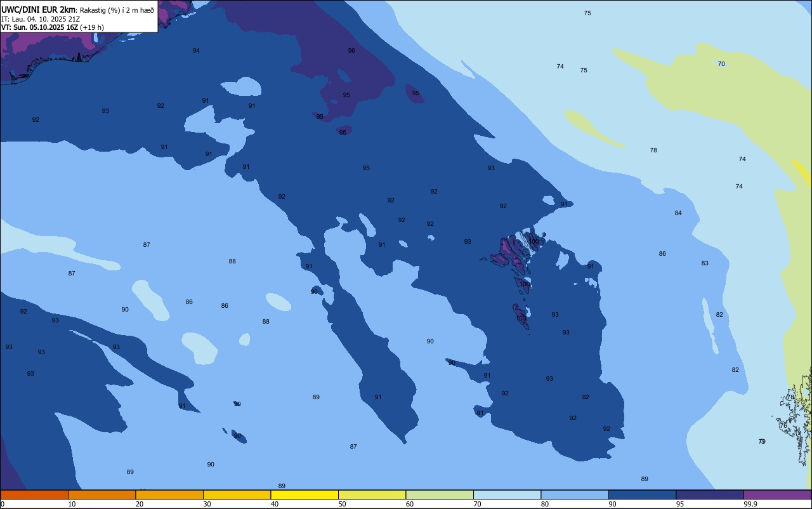Click the map value '70' in the green area

click(x=721, y=64)
